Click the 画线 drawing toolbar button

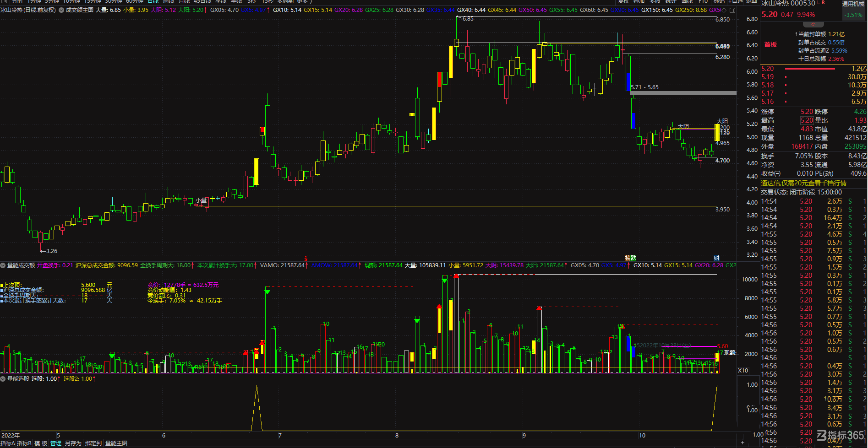click(687, 2)
